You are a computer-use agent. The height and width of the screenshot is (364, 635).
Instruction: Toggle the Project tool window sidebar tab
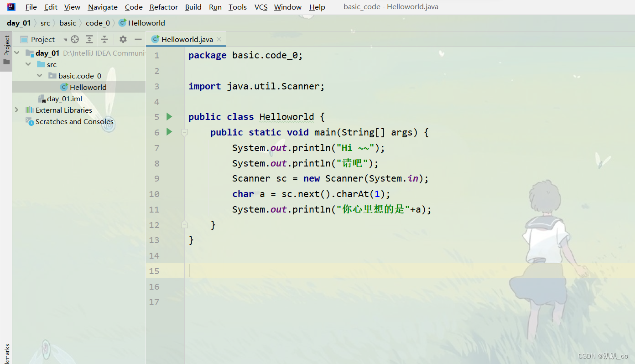coord(6,50)
